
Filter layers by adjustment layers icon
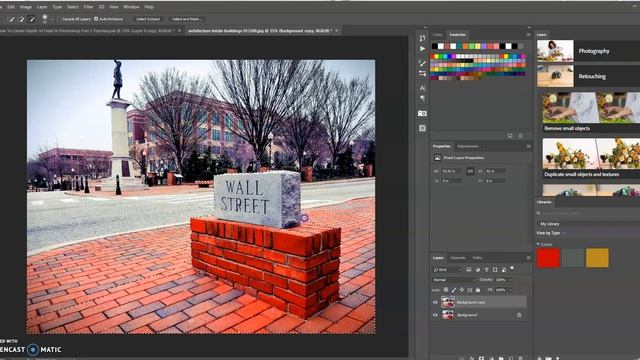point(478,269)
